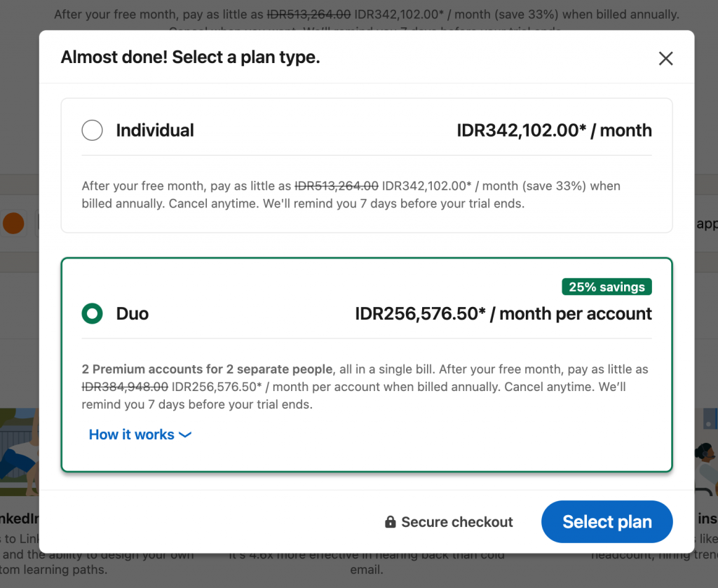Close the plan type dialog

point(665,59)
